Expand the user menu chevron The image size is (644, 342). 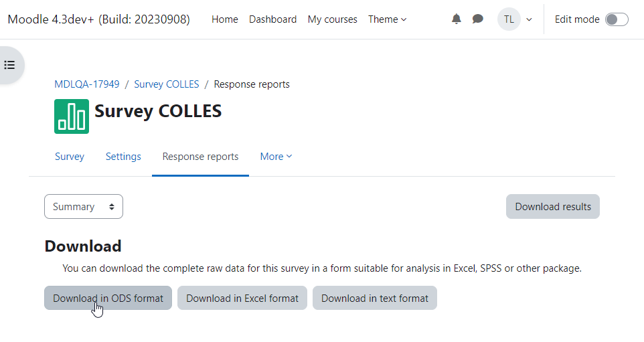tap(529, 19)
